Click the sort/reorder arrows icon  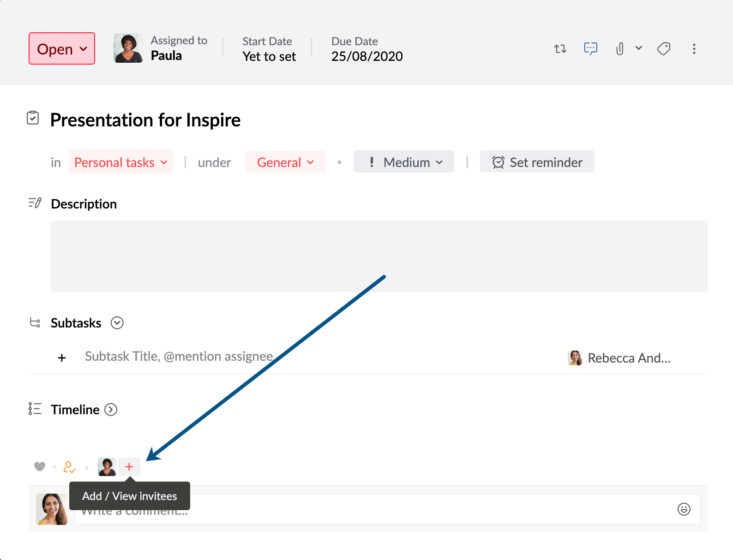[560, 49]
